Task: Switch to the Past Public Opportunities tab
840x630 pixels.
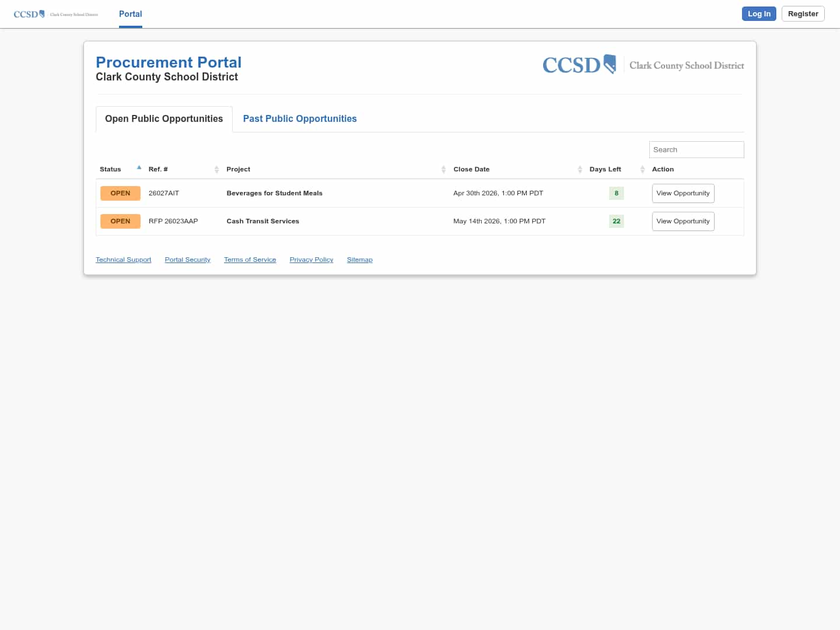Action: [x=299, y=118]
